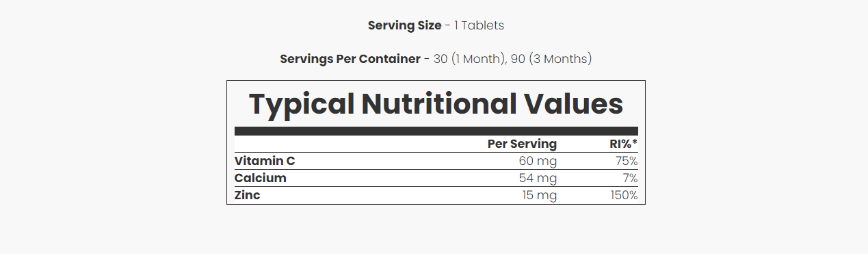Viewport: 868px width, 254px height.
Task: Click the 15 mg Zinc value
Action: pyautogui.click(x=539, y=195)
